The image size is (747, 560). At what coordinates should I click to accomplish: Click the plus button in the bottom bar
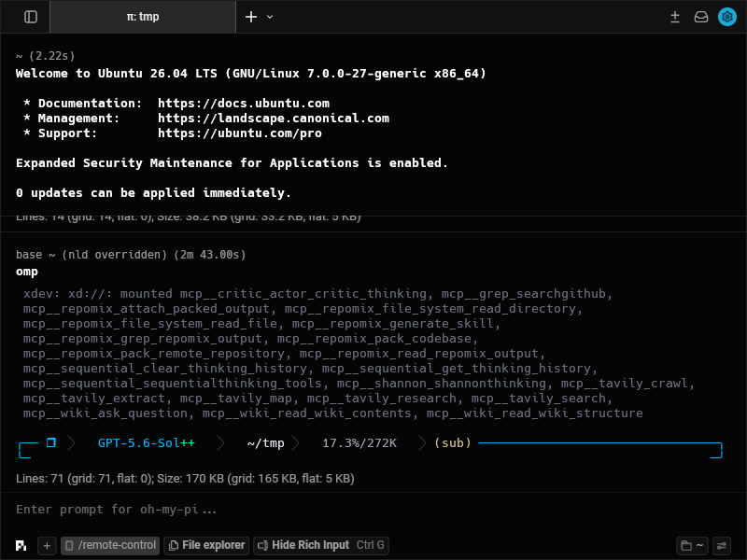click(x=47, y=545)
